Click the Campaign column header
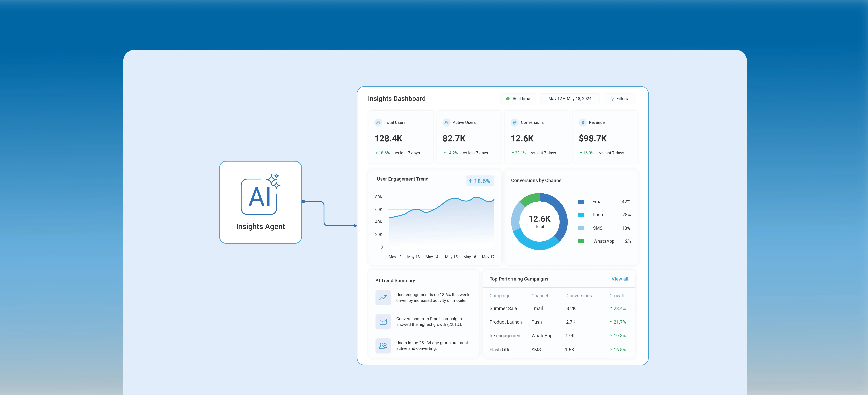 (500, 296)
